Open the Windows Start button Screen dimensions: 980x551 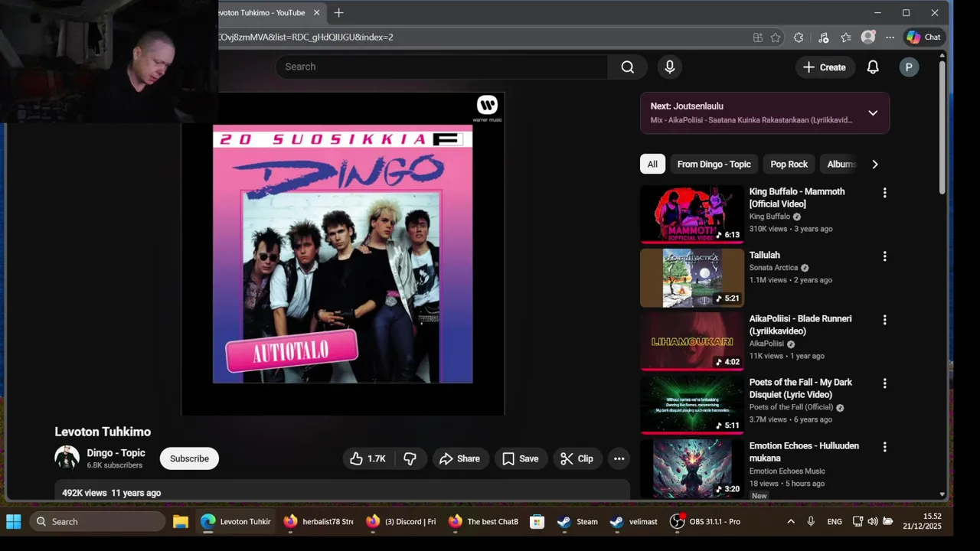tap(14, 521)
